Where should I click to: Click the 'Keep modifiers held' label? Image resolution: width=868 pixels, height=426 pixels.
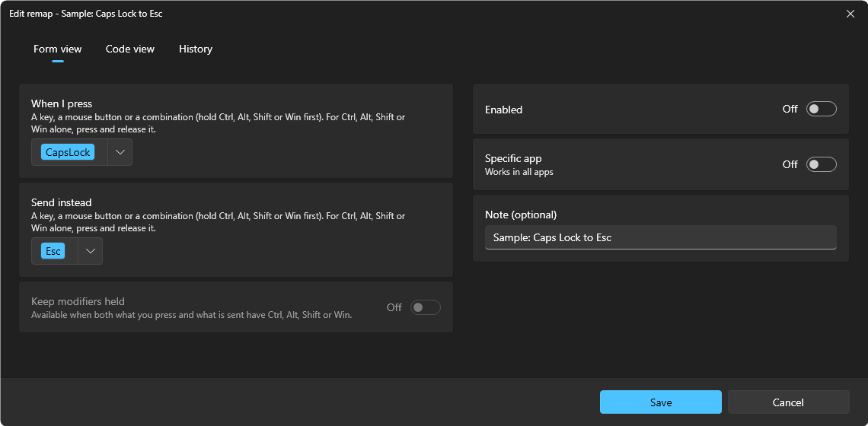(78, 301)
